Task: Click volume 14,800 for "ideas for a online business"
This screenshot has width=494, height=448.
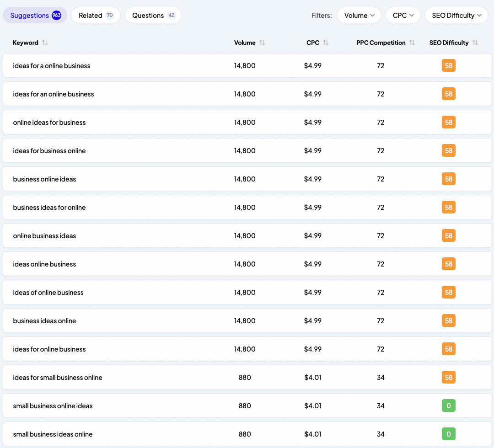Action: click(245, 65)
